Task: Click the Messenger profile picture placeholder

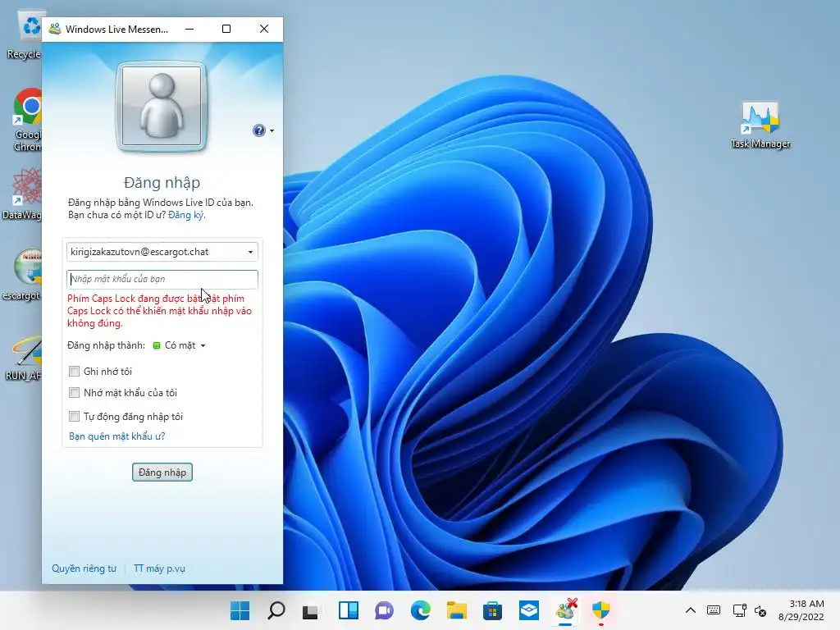Action: (162, 106)
